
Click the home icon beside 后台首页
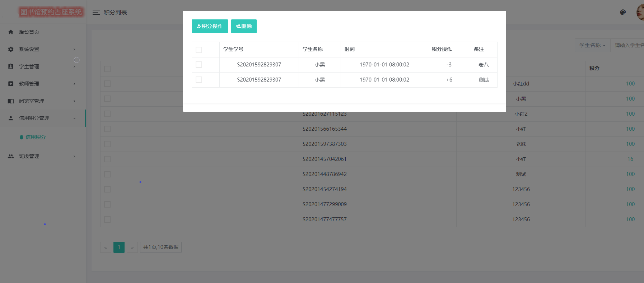point(11,32)
